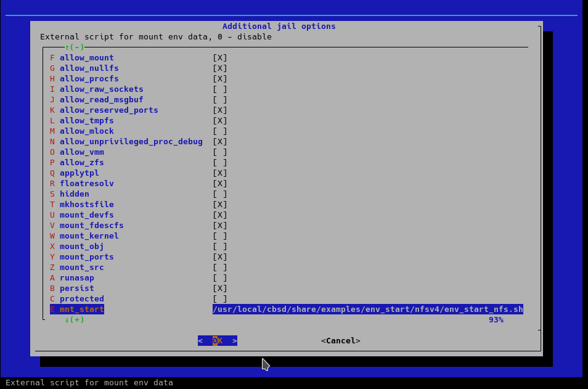588x389 pixels.
Task: Uncheck the allow_nullfs option box
Action: pyautogui.click(x=220, y=68)
